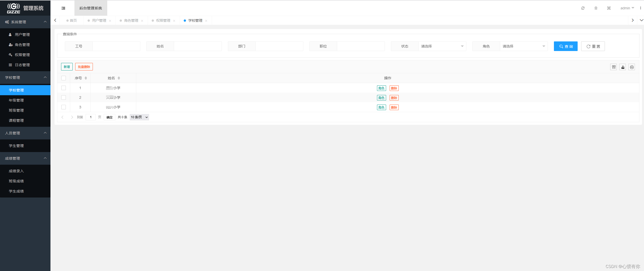Close the 角色管理 tab

tap(142, 21)
